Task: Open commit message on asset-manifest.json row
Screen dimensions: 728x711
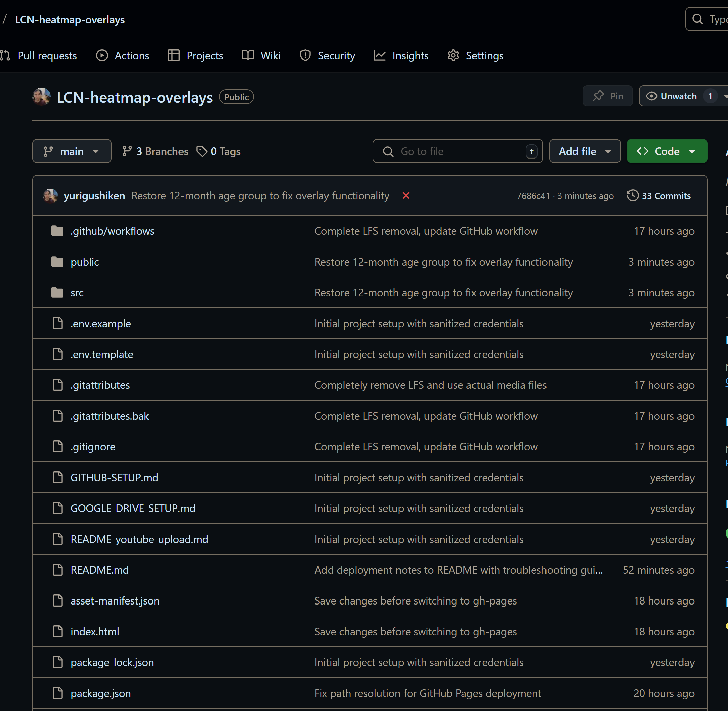Action: pos(416,601)
